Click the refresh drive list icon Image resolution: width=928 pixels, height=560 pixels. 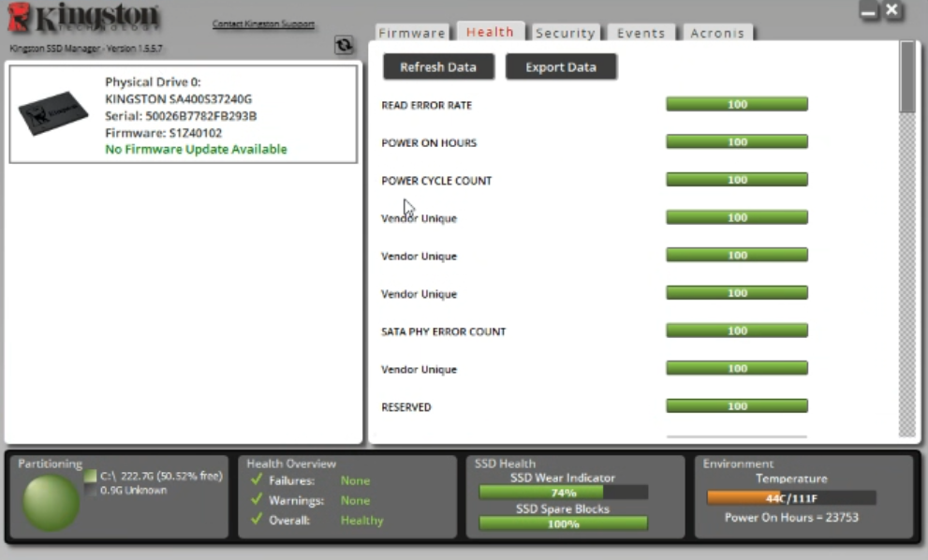pyautogui.click(x=344, y=45)
